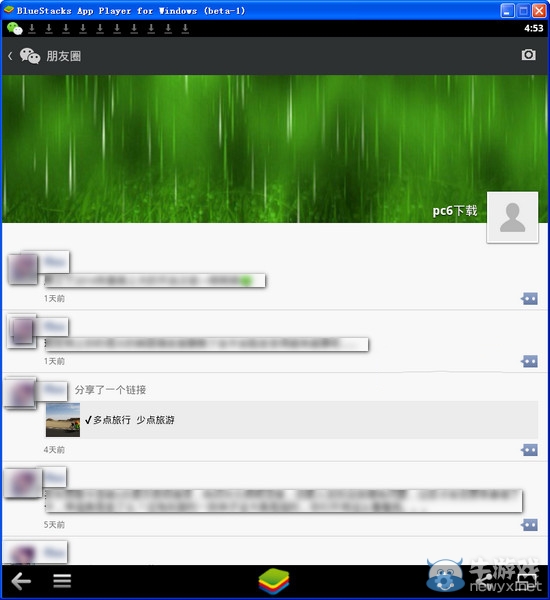Click the 朋友圈 title text
The image size is (550, 600).
pos(64,56)
